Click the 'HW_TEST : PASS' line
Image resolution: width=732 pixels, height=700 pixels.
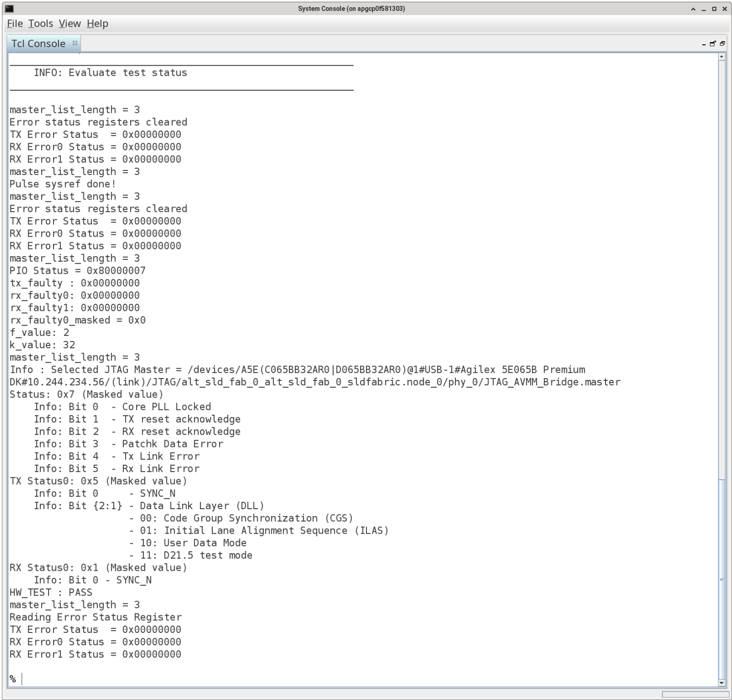pyautogui.click(x=51, y=593)
